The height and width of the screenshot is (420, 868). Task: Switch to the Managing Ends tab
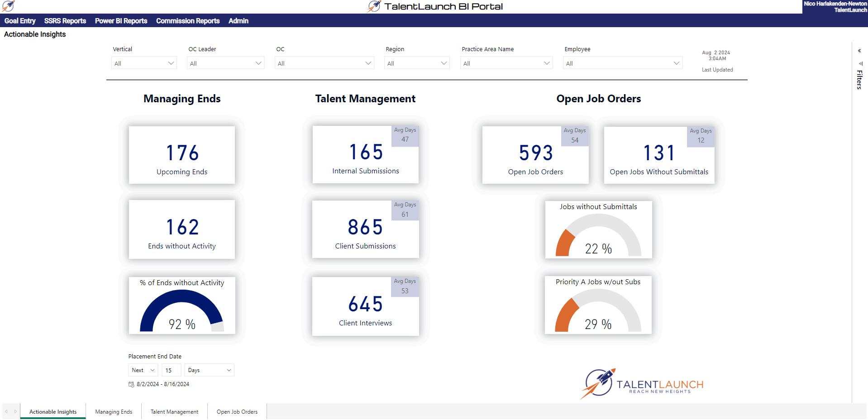click(114, 411)
